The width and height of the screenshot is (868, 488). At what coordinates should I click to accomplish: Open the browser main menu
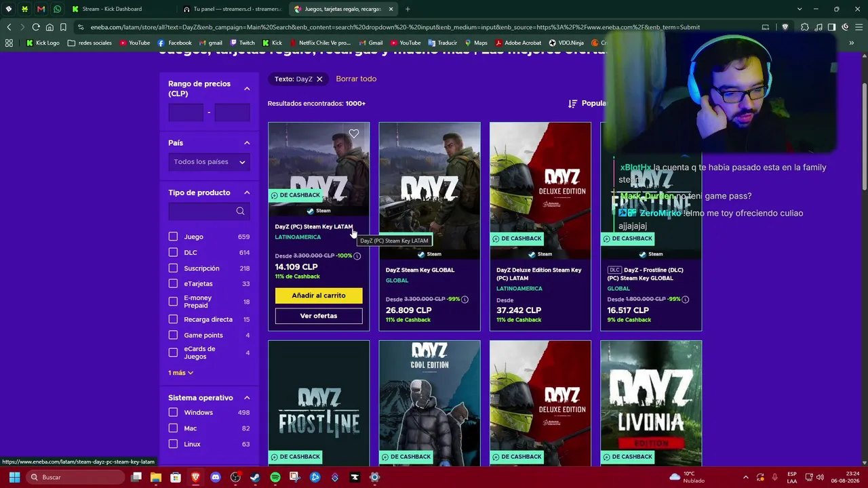(858, 27)
